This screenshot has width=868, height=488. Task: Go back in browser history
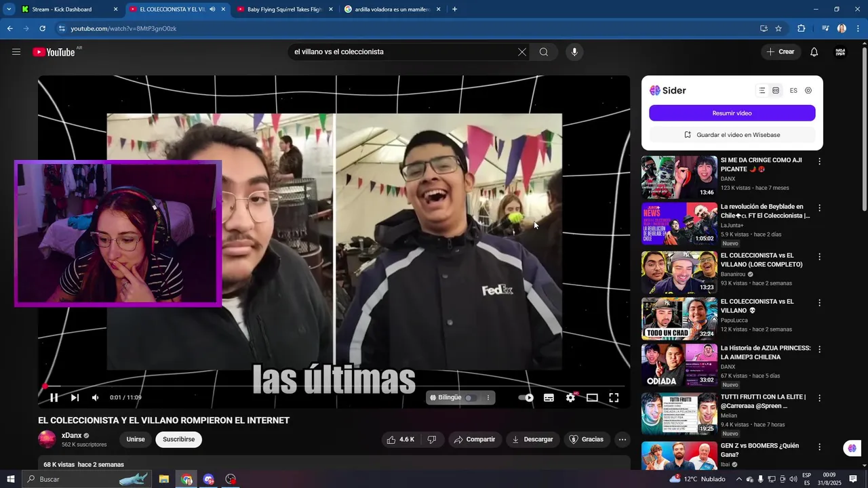[x=10, y=28]
